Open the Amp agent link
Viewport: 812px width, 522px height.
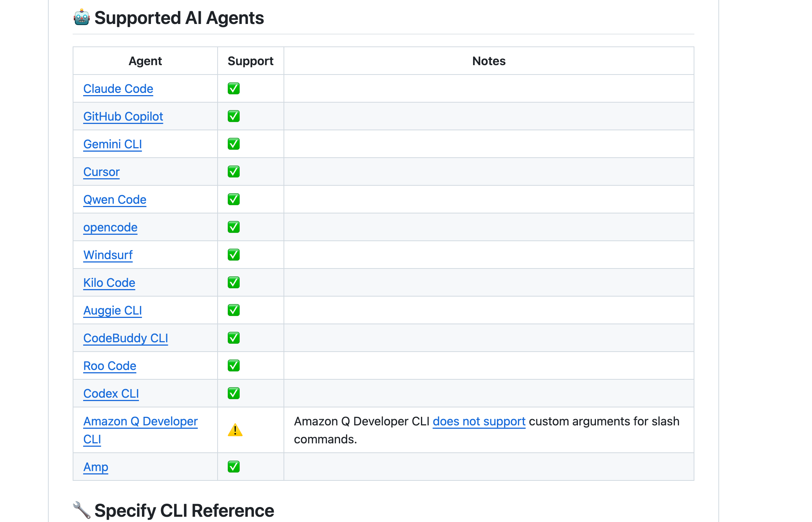(96, 467)
